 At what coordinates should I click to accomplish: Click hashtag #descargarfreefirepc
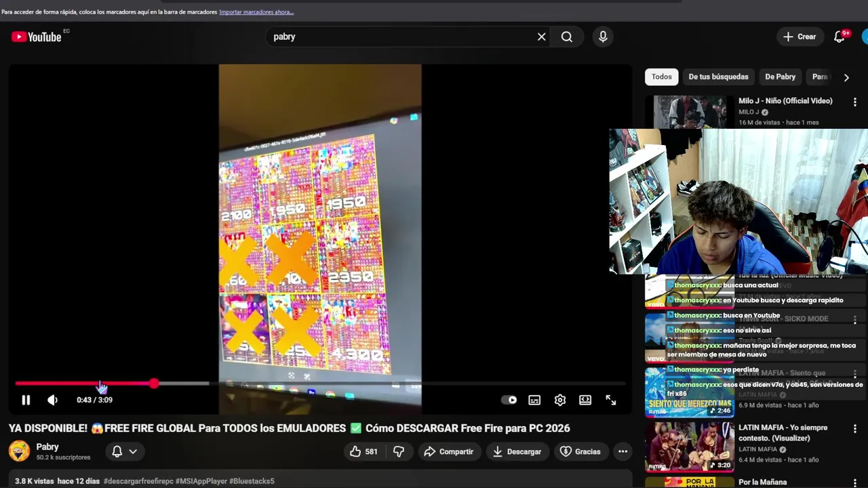pos(138,481)
